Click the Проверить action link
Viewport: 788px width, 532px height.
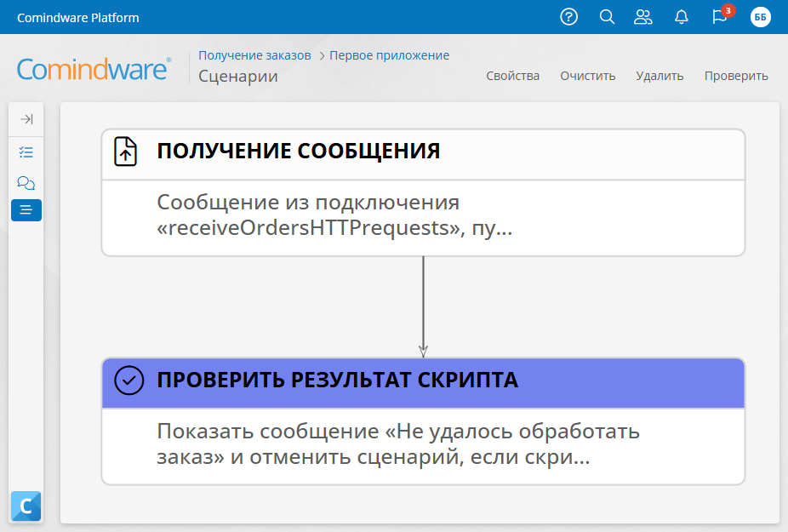pos(735,76)
